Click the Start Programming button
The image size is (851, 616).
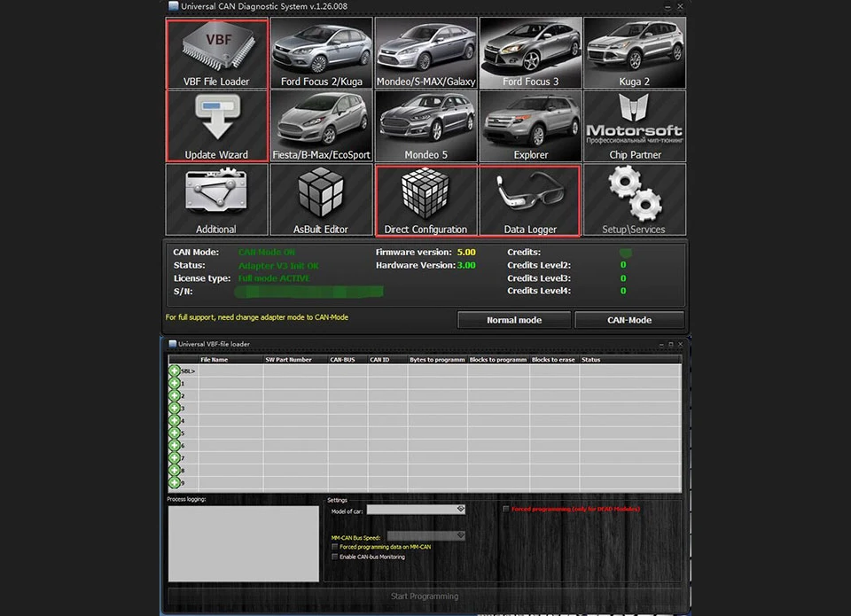coord(425,596)
